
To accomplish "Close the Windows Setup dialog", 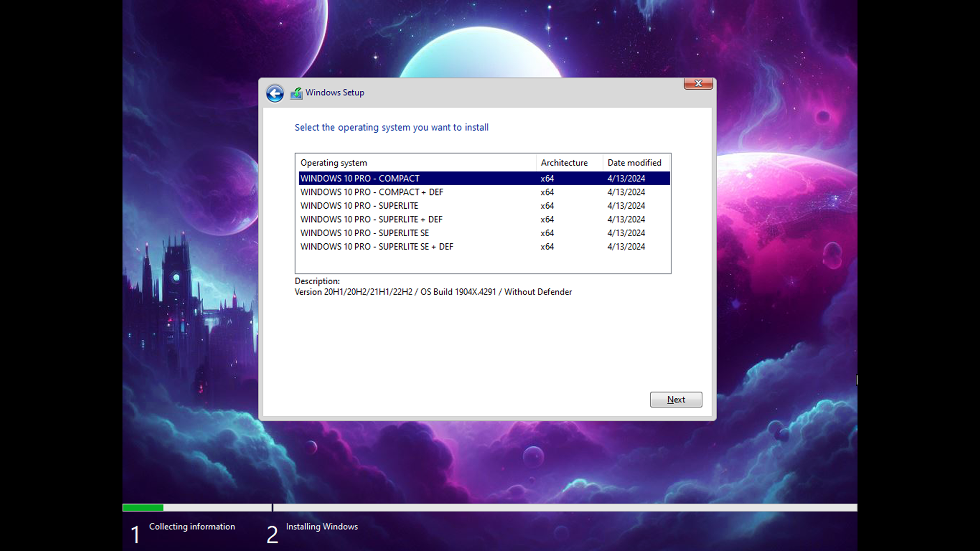I will pos(698,84).
